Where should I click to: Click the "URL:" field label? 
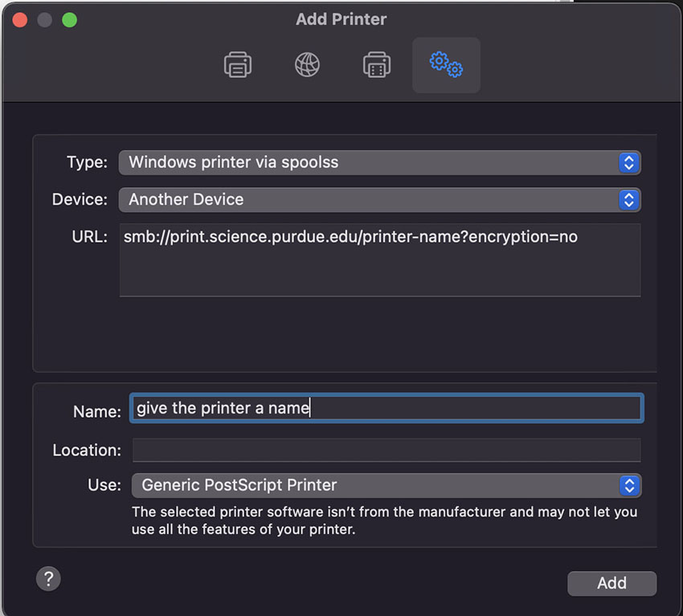89,237
